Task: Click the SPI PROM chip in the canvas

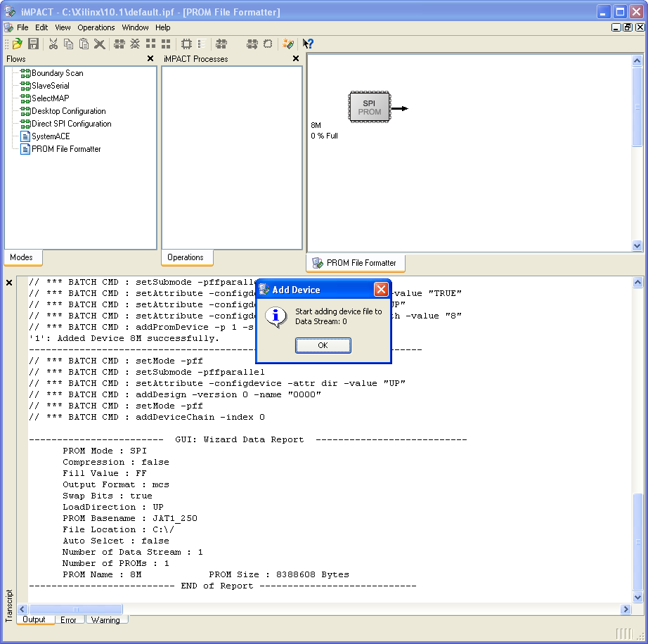Action: (370, 107)
